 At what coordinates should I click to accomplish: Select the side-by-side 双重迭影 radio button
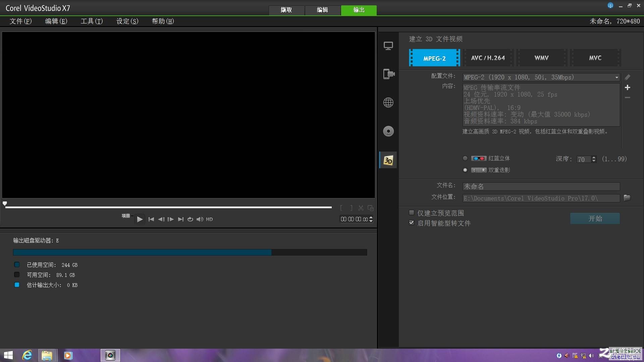[x=465, y=170]
